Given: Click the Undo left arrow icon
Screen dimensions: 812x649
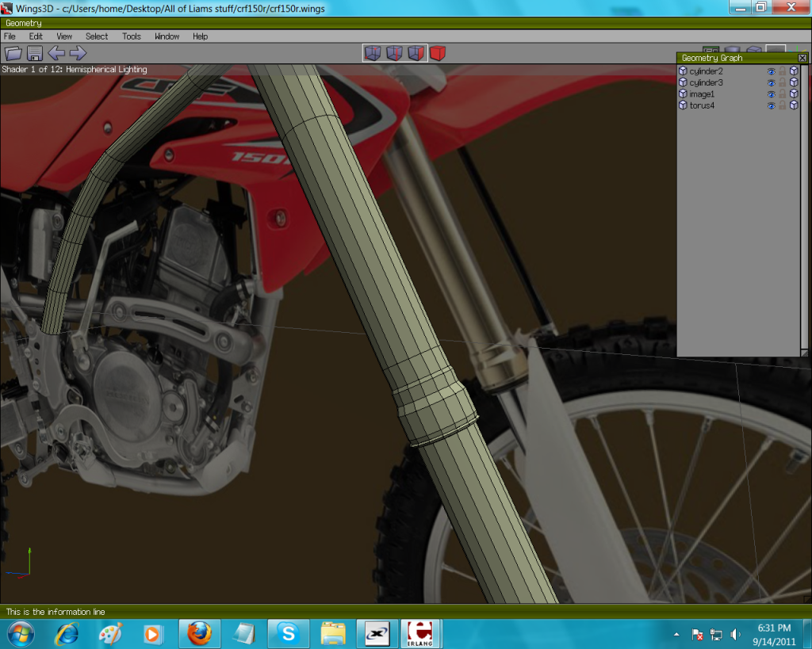Looking at the screenshot, I should (56, 53).
